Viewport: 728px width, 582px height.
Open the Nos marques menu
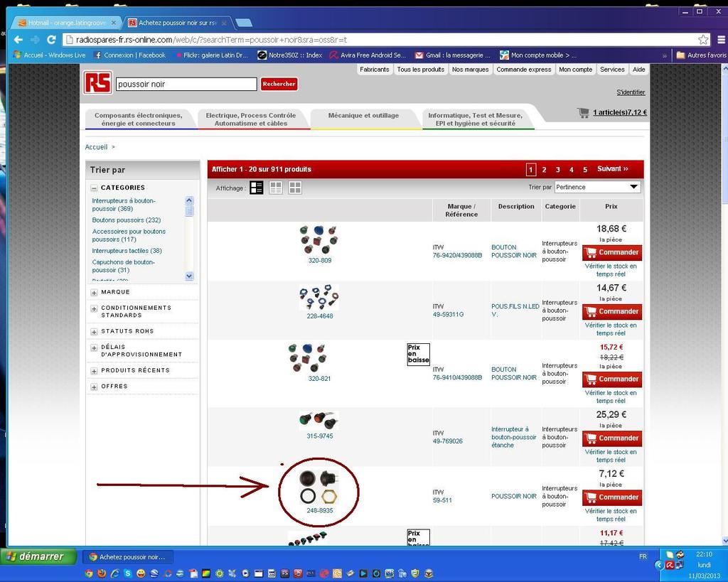point(471,70)
